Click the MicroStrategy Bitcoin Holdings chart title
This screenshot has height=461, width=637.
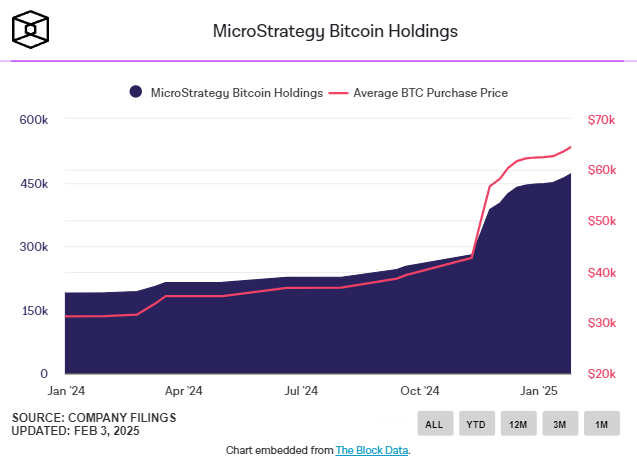336,31
